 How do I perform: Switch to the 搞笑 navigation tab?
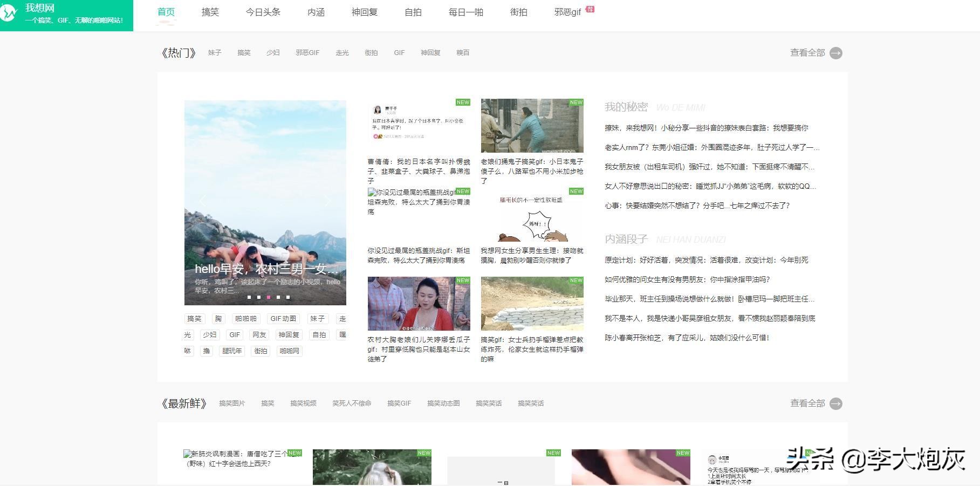click(x=210, y=12)
